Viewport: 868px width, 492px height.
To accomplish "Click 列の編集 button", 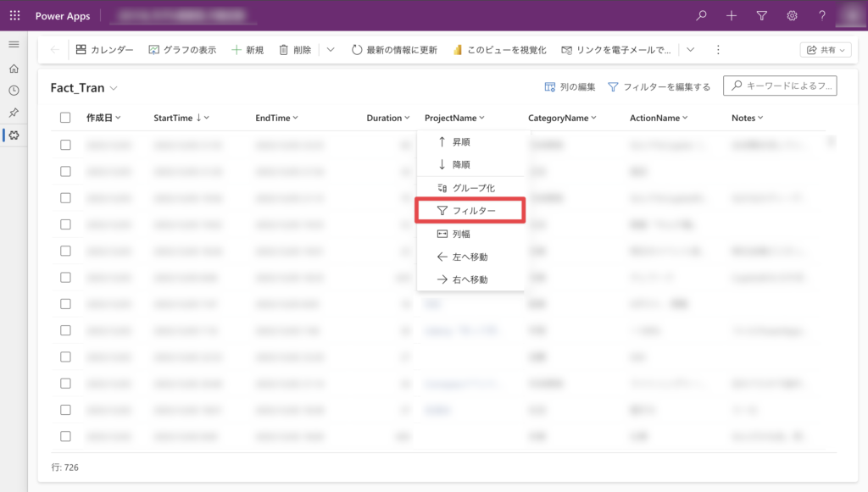I will (570, 86).
